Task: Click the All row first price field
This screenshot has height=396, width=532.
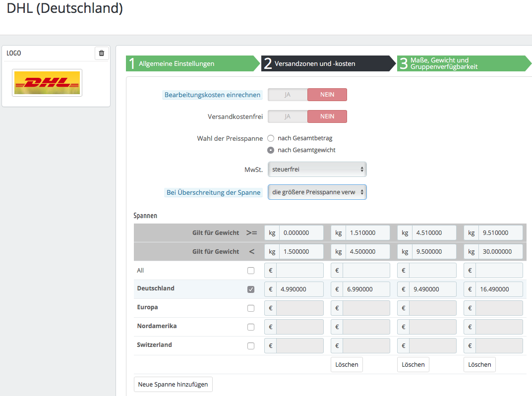Action: click(x=300, y=271)
